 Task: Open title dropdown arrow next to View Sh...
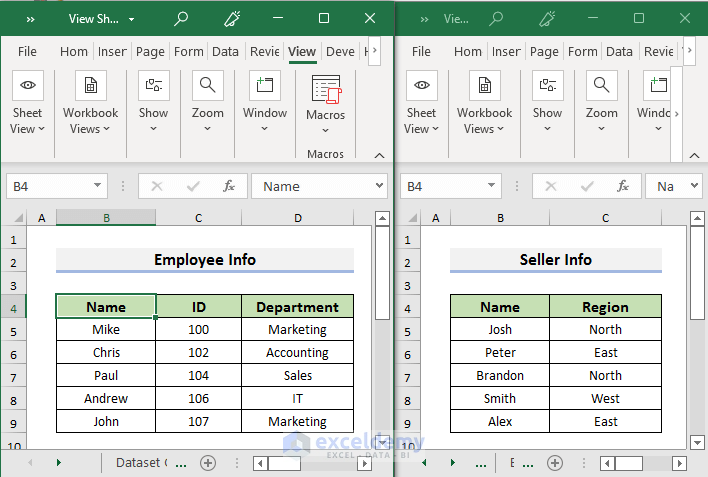[x=131, y=19]
